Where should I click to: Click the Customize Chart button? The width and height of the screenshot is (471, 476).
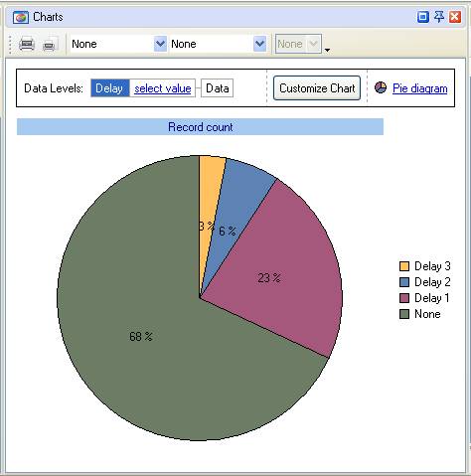[317, 88]
